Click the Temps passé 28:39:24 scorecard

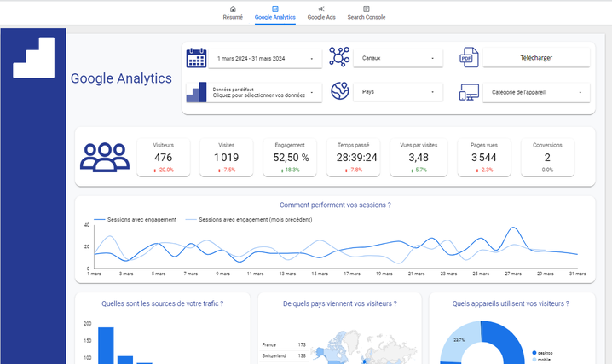[353, 157]
